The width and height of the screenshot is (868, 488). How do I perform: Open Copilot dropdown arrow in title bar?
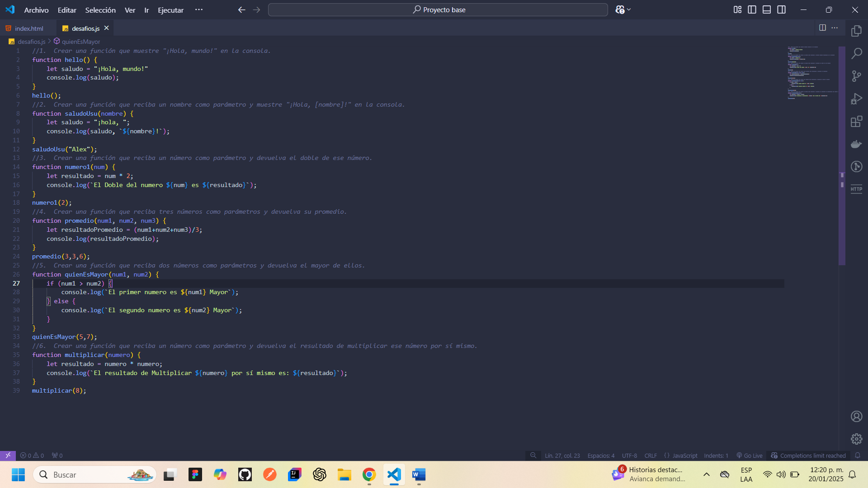(x=629, y=9)
